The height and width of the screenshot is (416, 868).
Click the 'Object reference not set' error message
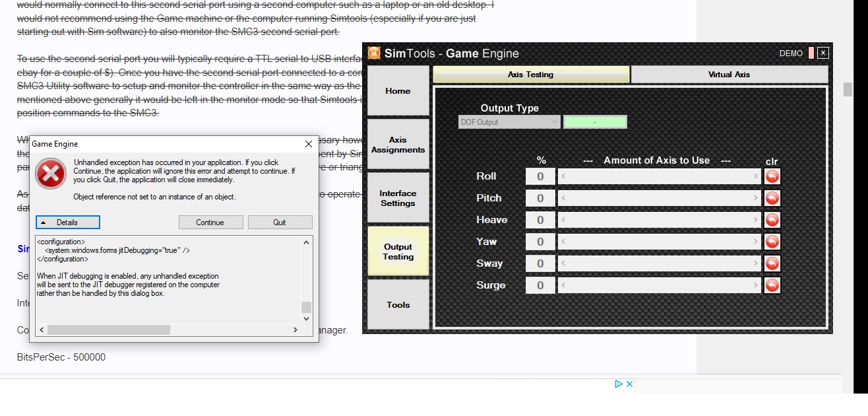(x=154, y=197)
